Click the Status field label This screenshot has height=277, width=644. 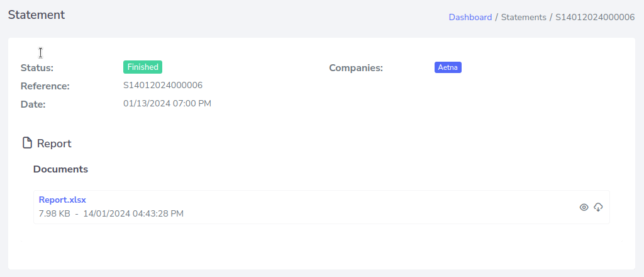[x=37, y=67]
